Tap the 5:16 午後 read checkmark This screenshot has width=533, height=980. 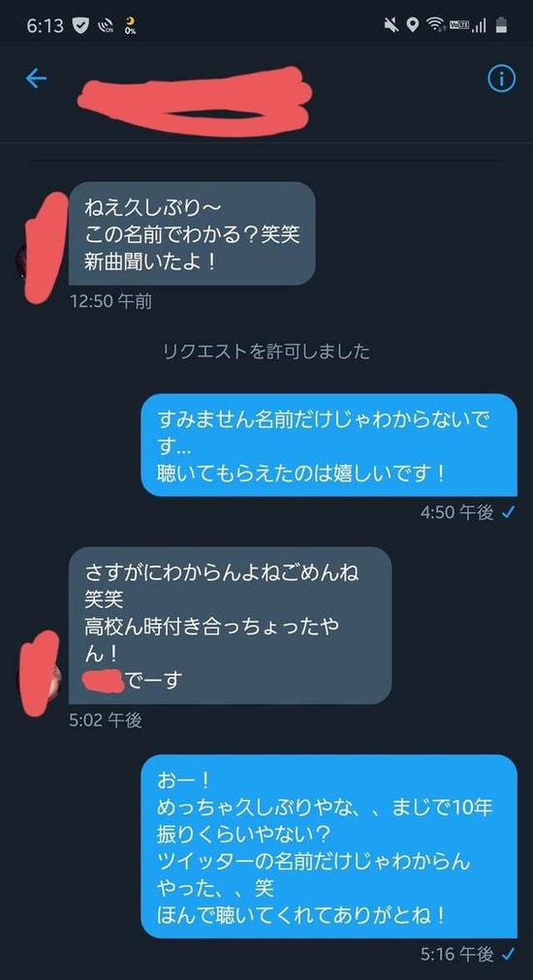click(x=509, y=955)
